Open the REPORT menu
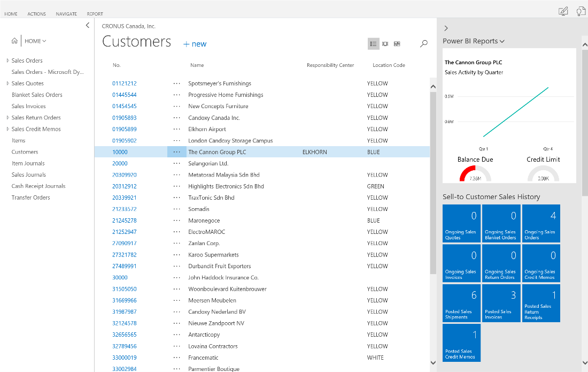 (96, 13)
